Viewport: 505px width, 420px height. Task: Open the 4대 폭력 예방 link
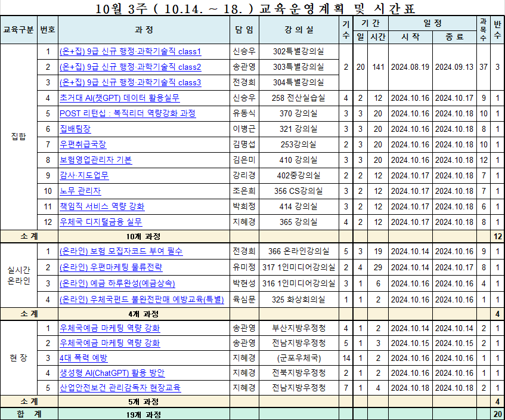pyautogui.click(x=83, y=358)
